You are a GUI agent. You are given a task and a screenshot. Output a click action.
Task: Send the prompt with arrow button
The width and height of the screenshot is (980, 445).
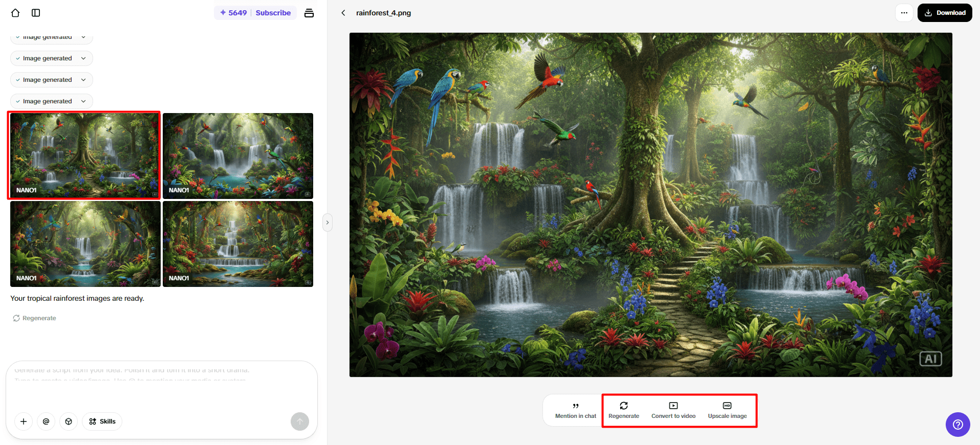pyautogui.click(x=300, y=421)
